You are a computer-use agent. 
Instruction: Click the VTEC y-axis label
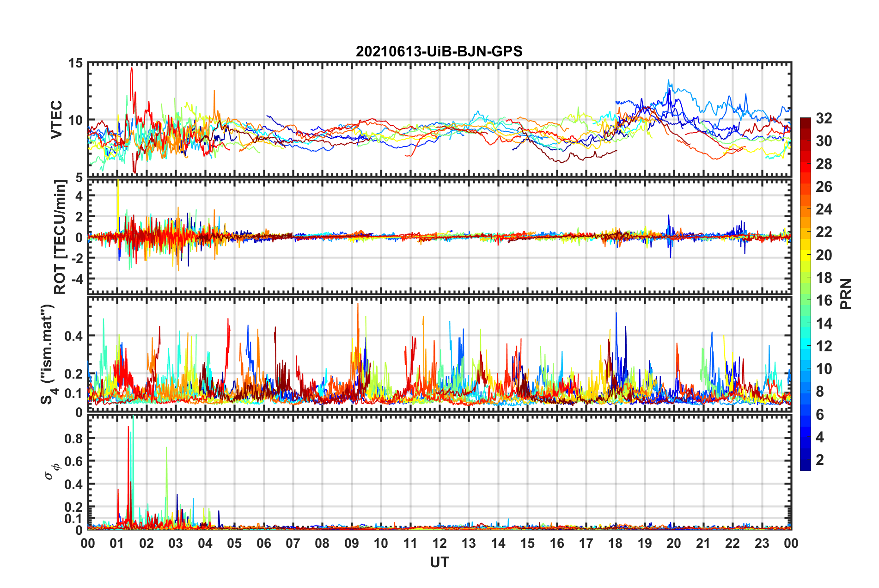coord(56,119)
